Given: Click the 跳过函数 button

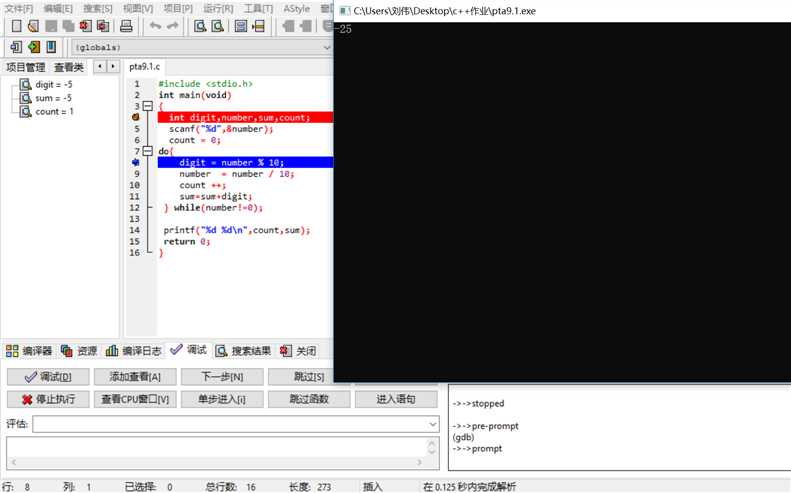Looking at the screenshot, I should coord(309,399).
